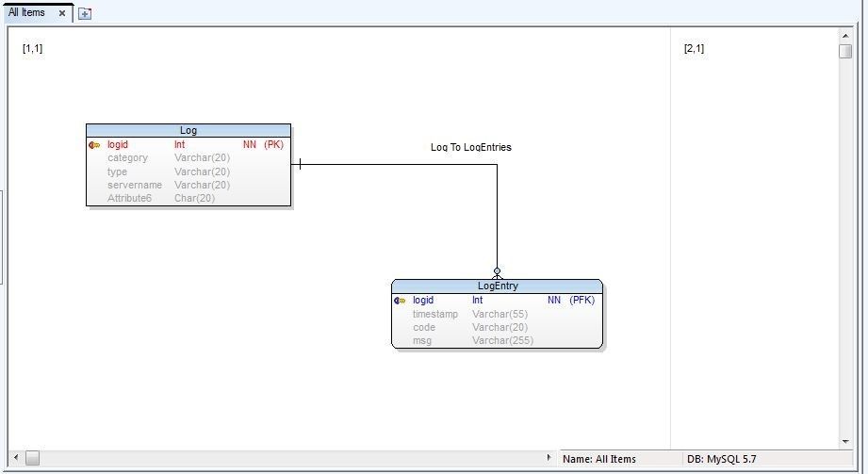Click the msg attribute in LogEntry
Image resolution: width=868 pixels, height=474 pixels.
click(422, 340)
